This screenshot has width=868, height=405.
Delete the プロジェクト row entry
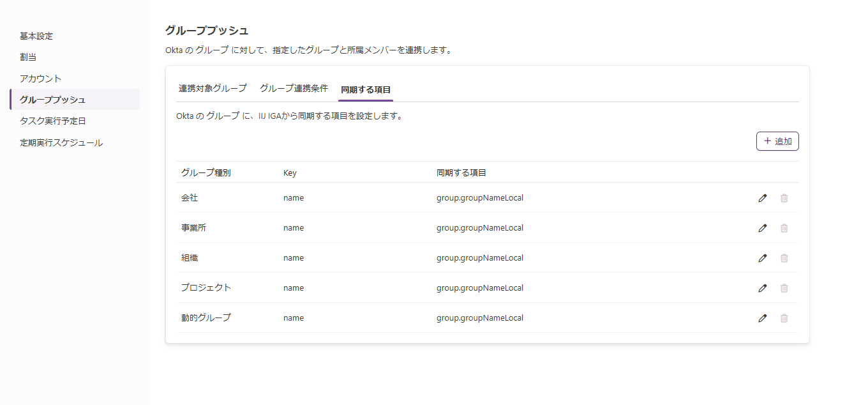(784, 288)
